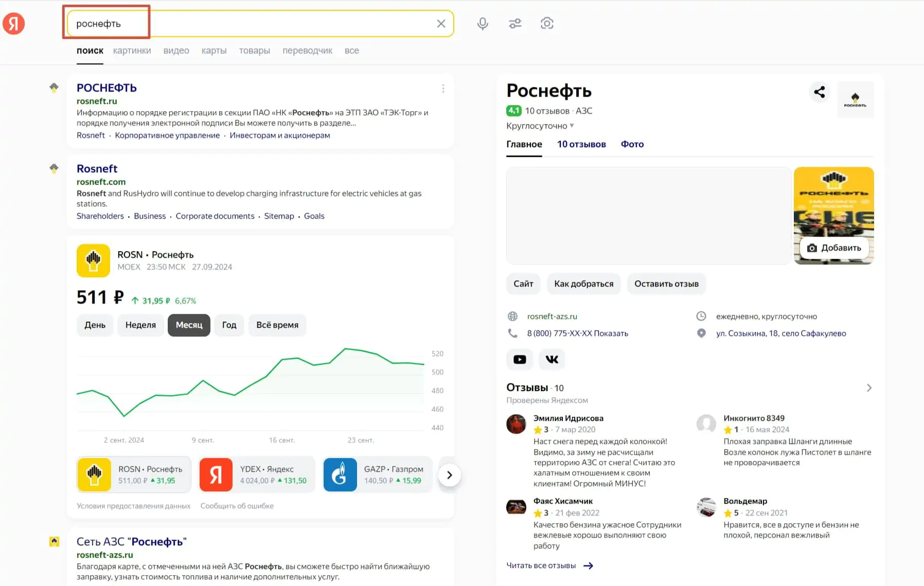Click the Добавить photo button
924x586 pixels.
coord(834,248)
